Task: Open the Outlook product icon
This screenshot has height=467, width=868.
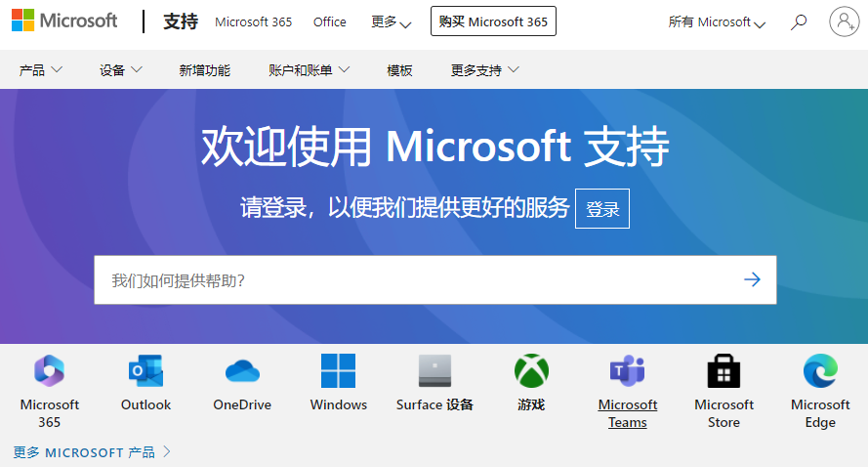Action: click(145, 370)
